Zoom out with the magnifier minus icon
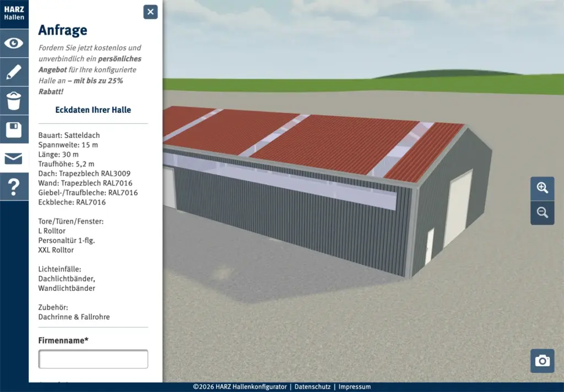This screenshot has width=564, height=392. tap(542, 213)
